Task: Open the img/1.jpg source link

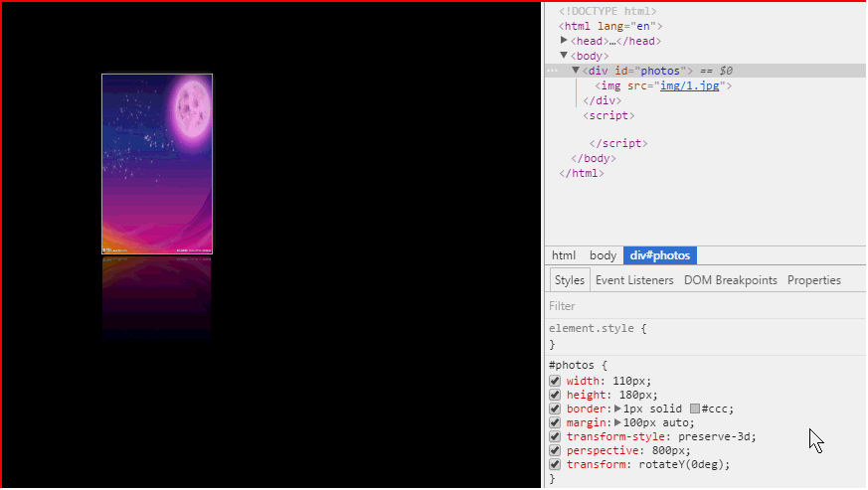Action: click(689, 85)
